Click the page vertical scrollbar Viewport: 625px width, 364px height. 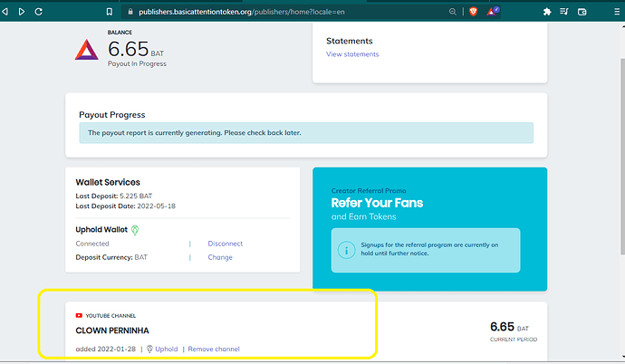pos(622,156)
